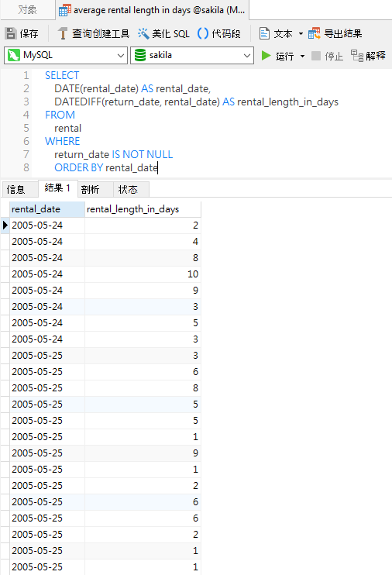Screen dimensions: 392x575
Task: Click Beautify SQL (美化 SQL) label
Action: 171,34
